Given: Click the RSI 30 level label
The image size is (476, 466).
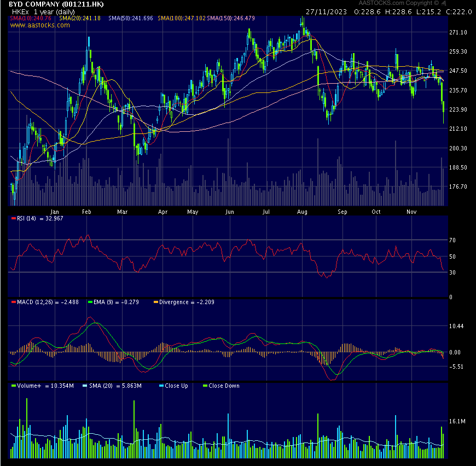Looking at the screenshot, I should [452, 272].
